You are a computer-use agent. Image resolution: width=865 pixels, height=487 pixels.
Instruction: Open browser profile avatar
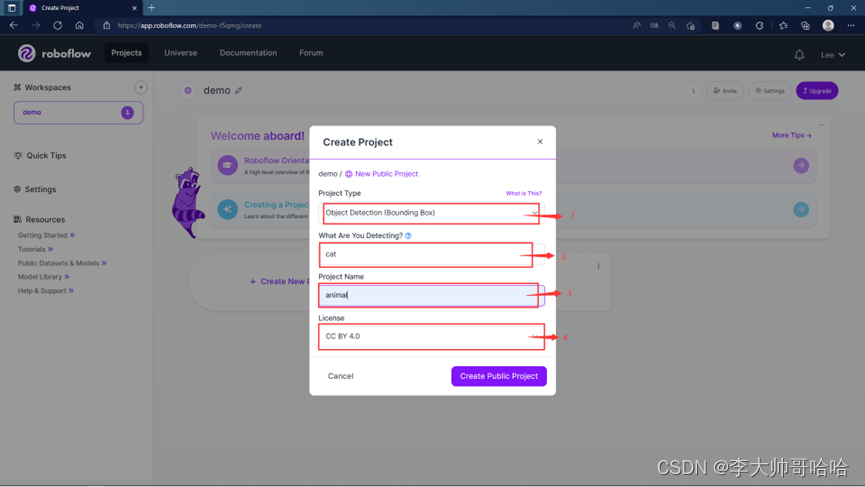coord(828,25)
